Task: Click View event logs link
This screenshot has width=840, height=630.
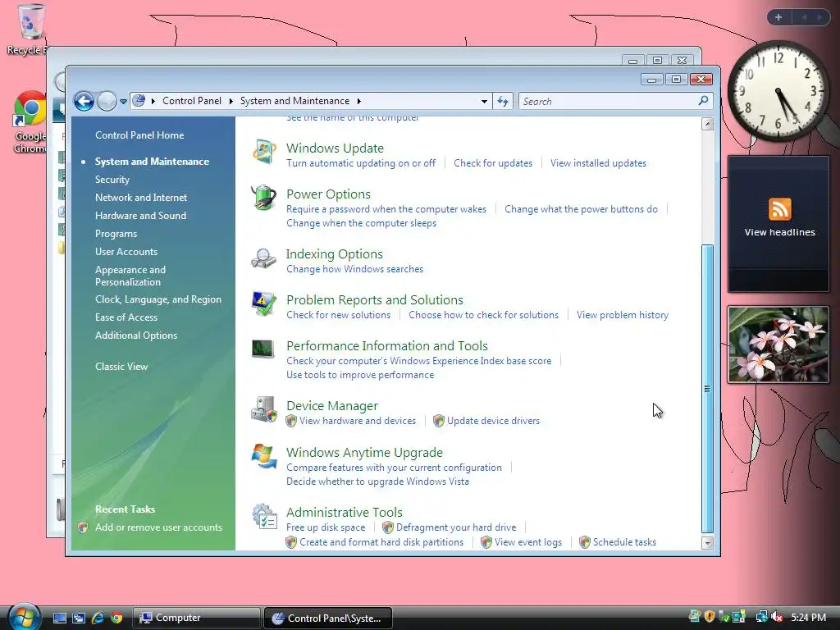Action: point(527,542)
